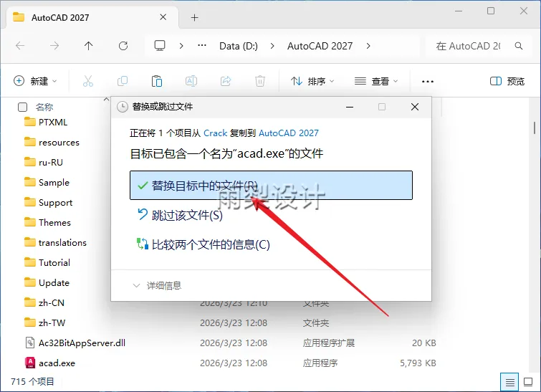This screenshot has height=392, width=541.
Task: Click the 715 items status text
Action: 32,382
